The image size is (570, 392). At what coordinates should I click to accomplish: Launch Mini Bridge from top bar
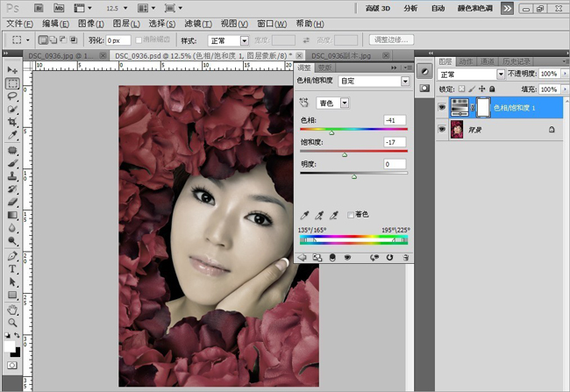click(x=59, y=8)
